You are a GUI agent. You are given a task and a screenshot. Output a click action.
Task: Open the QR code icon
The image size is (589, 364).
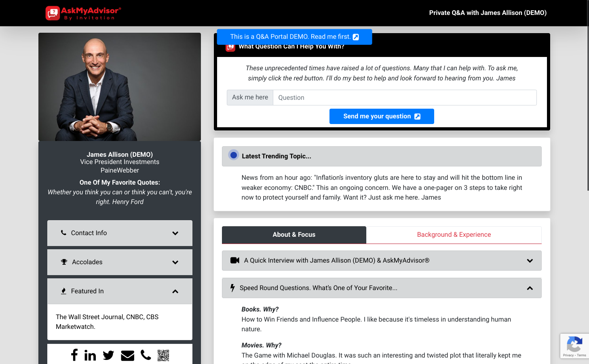tap(163, 355)
